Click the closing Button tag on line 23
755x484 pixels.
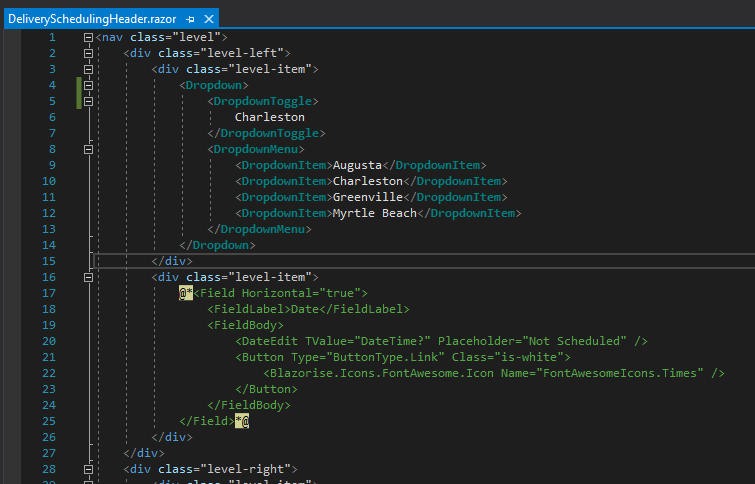[266, 389]
